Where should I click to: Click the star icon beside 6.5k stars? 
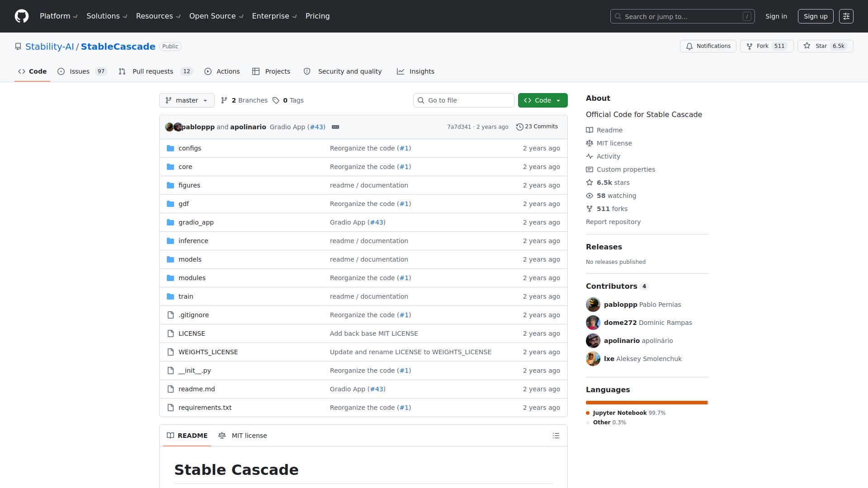(x=590, y=183)
